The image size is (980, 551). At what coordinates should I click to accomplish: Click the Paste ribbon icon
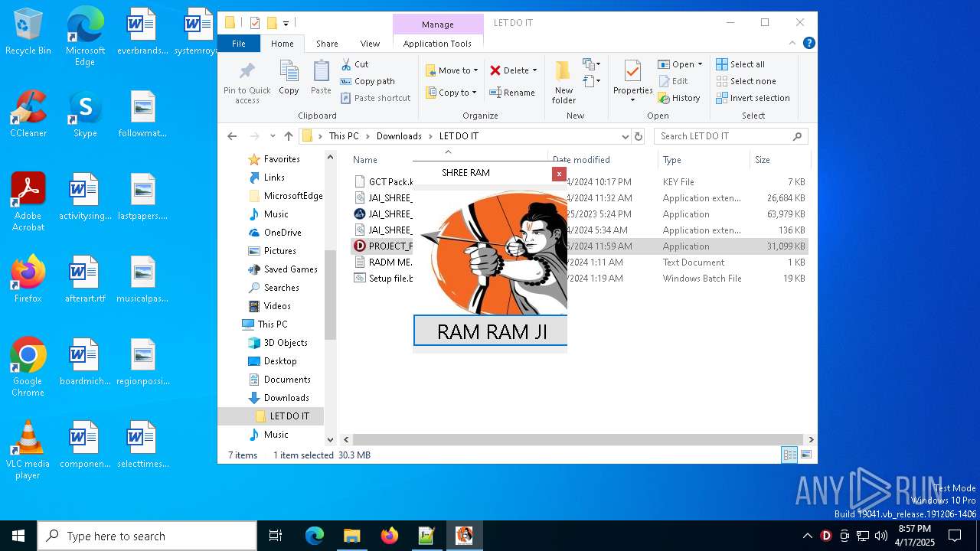(x=321, y=77)
